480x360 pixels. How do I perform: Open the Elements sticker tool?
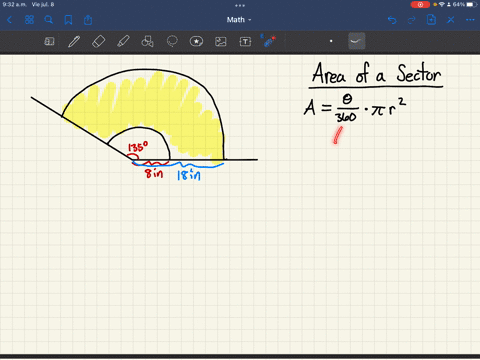click(x=196, y=41)
